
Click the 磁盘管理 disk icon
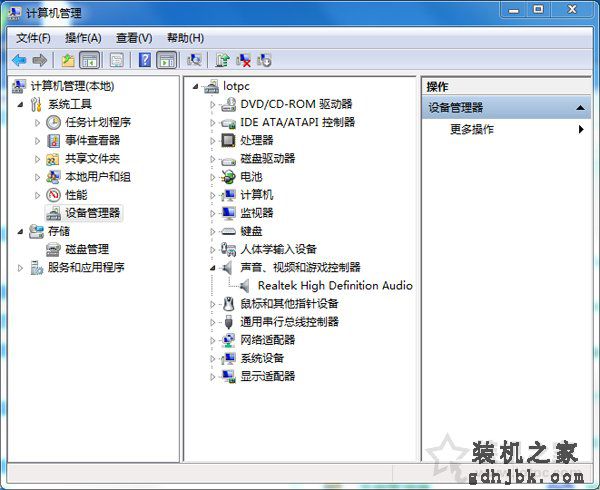point(53,250)
